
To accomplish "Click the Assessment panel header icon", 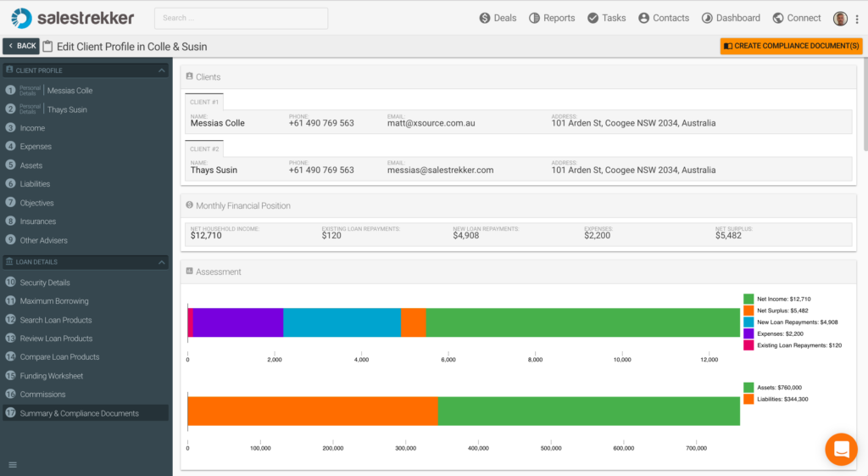I will tap(189, 271).
